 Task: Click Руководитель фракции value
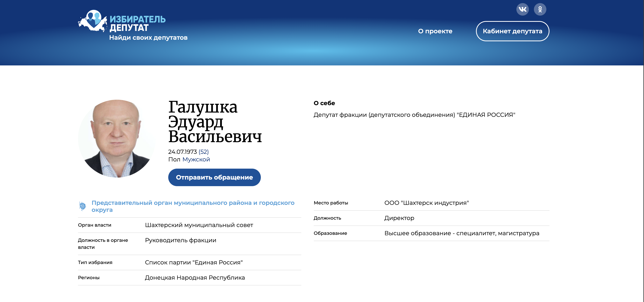180,240
